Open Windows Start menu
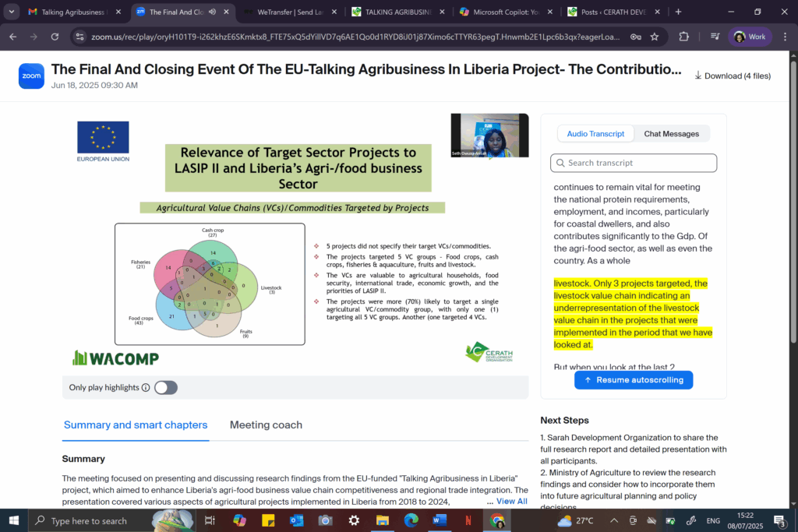This screenshot has width=798, height=532. click(x=14, y=520)
